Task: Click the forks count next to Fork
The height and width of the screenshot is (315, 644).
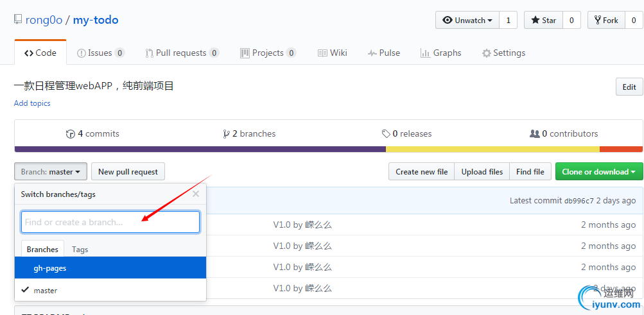Action: pyautogui.click(x=633, y=20)
